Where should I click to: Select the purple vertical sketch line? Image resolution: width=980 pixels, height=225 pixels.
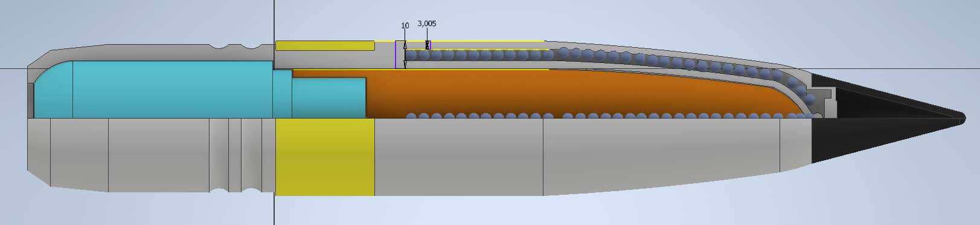[x=396, y=54]
